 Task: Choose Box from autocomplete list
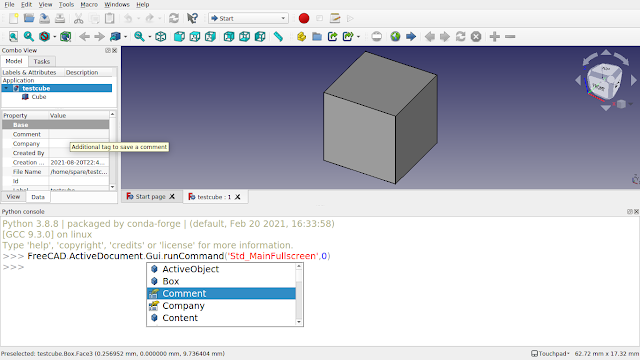(221, 281)
